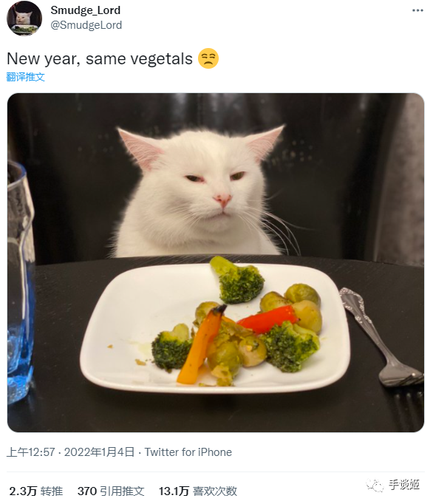Screen dimensions: 433x504
Task: View the 370 引用推文 quote tweets
Action: [111, 491]
